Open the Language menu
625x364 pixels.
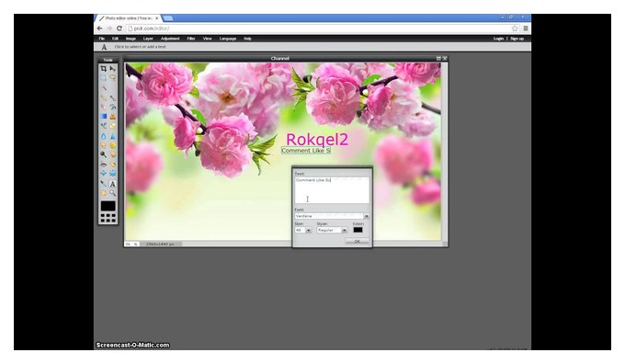pyautogui.click(x=228, y=39)
